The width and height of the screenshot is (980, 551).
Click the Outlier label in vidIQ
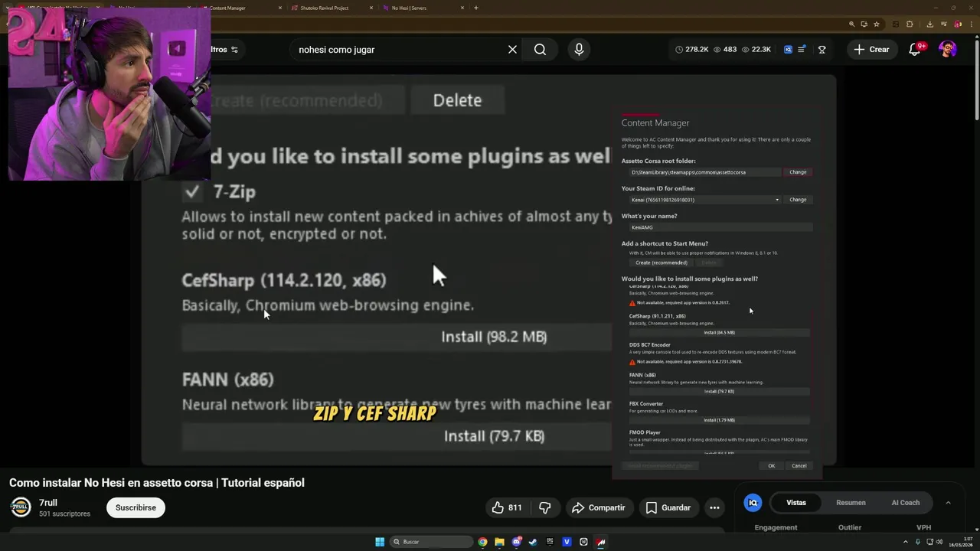[850, 527]
